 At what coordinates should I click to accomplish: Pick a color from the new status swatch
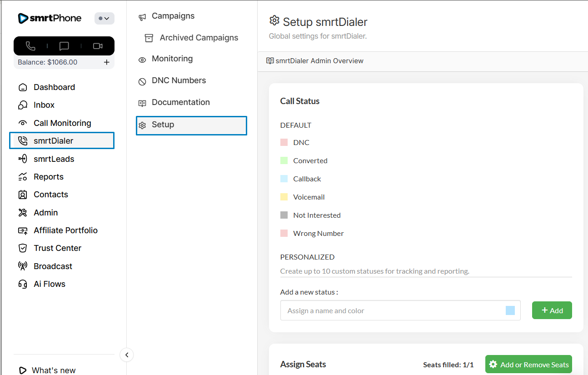coord(510,310)
